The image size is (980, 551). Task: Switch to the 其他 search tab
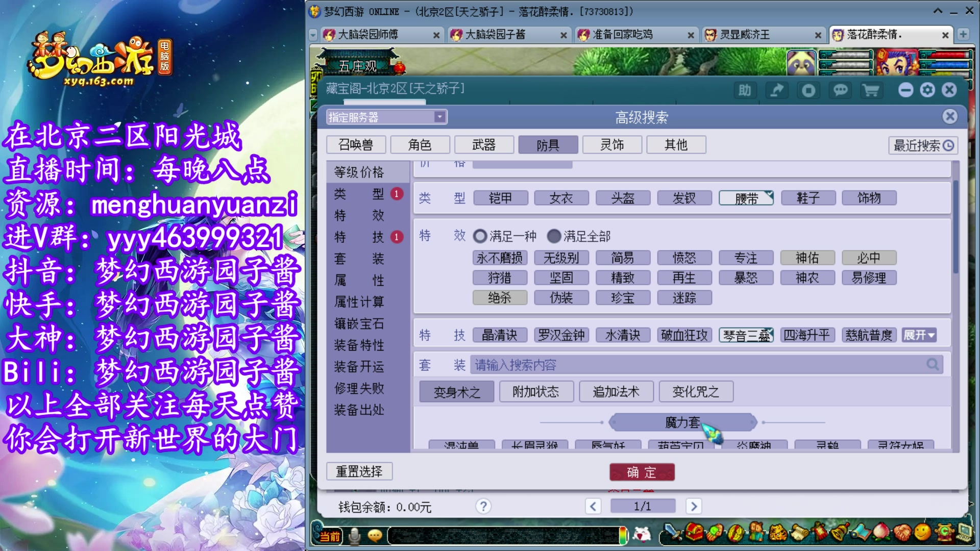pyautogui.click(x=676, y=145)
